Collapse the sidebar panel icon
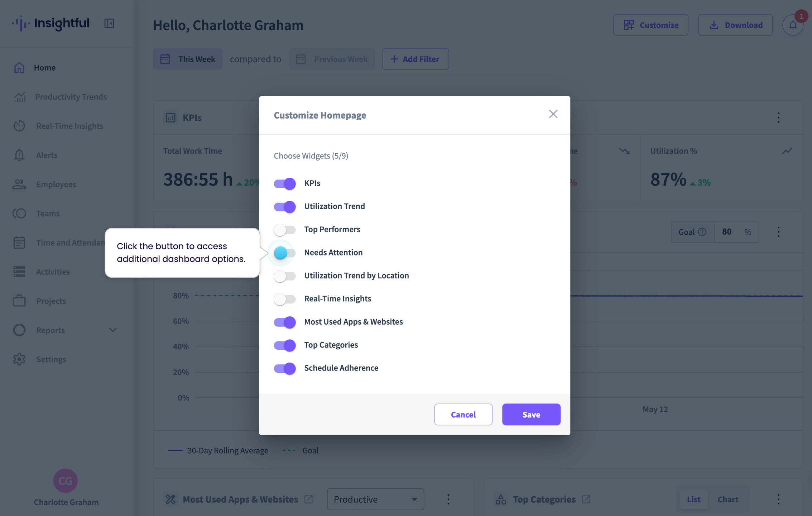Viewport: 812px width, 516px height. click(x=109, y=24)
